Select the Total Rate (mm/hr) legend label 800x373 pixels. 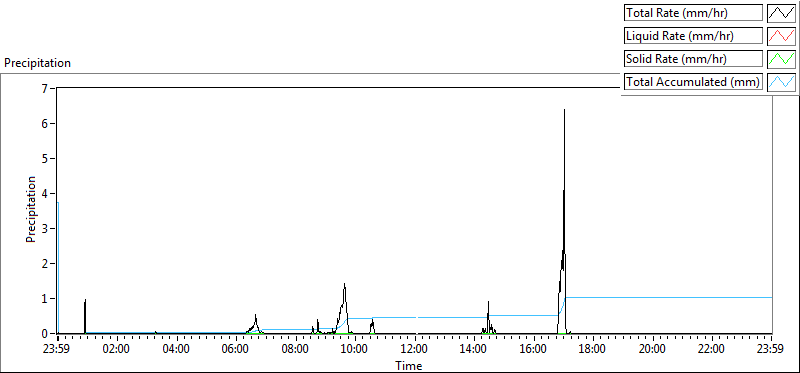(x=694, y=13)
